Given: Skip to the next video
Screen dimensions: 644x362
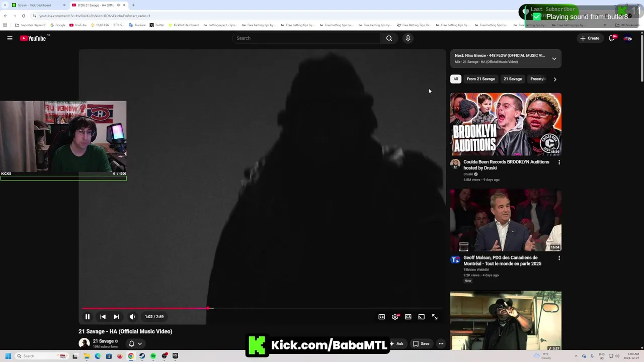Looking at the screenshot, I should [116, 317].
